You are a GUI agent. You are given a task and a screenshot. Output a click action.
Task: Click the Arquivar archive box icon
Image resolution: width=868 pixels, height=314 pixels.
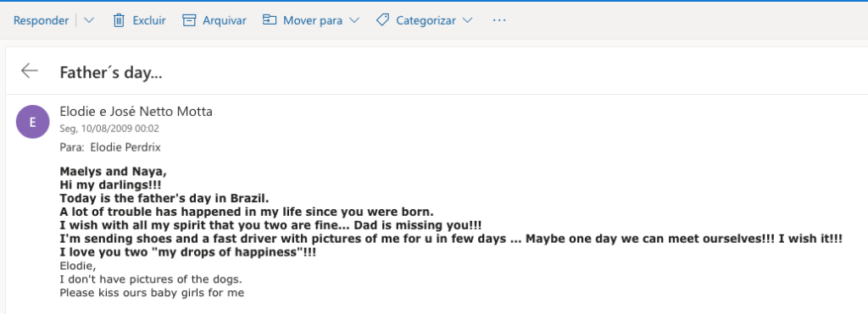coord(189,20)
